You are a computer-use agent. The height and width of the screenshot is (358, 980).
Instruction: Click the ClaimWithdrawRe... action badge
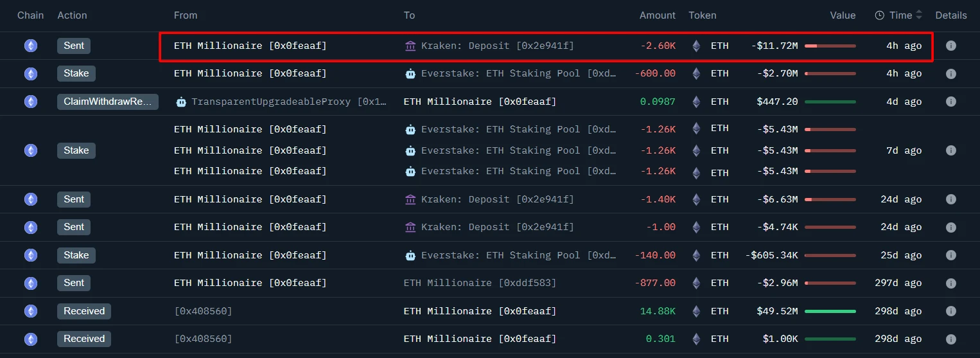(x=107, y=102)
